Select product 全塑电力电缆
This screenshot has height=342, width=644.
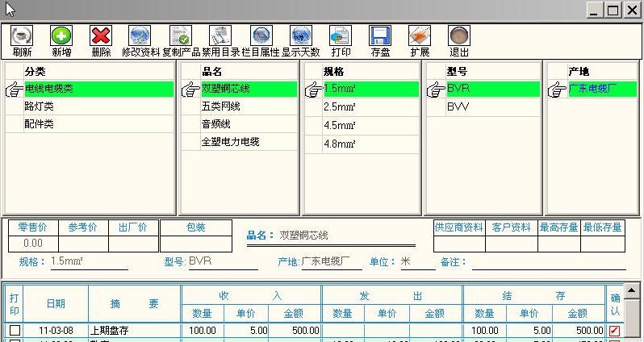249,142
